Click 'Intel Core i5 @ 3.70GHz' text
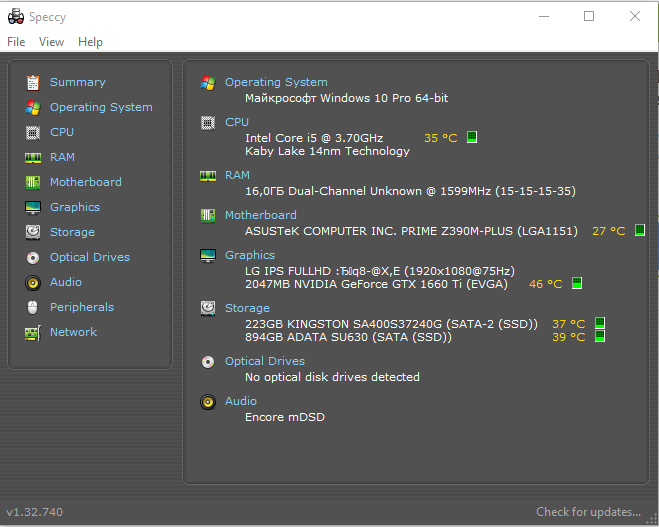 [x=314, y=138]
